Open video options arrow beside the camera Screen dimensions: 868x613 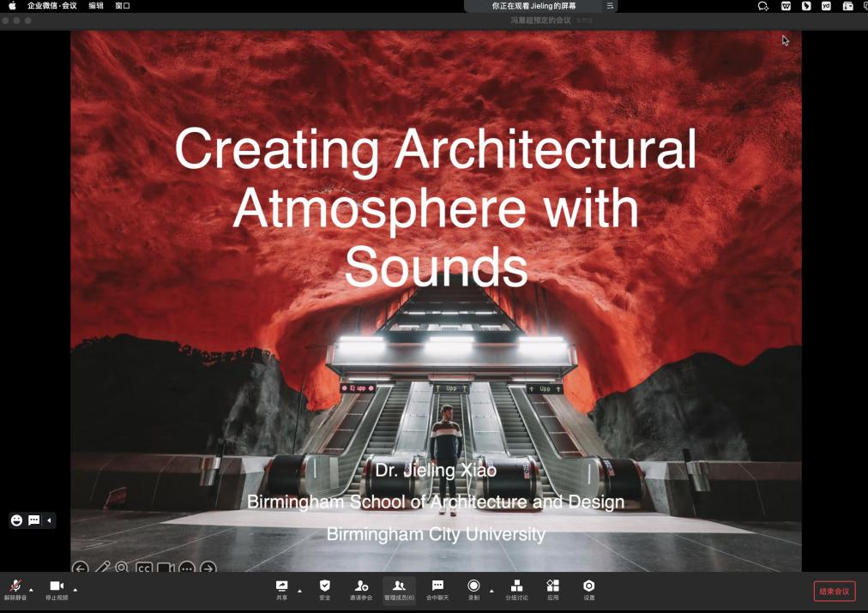75,590
